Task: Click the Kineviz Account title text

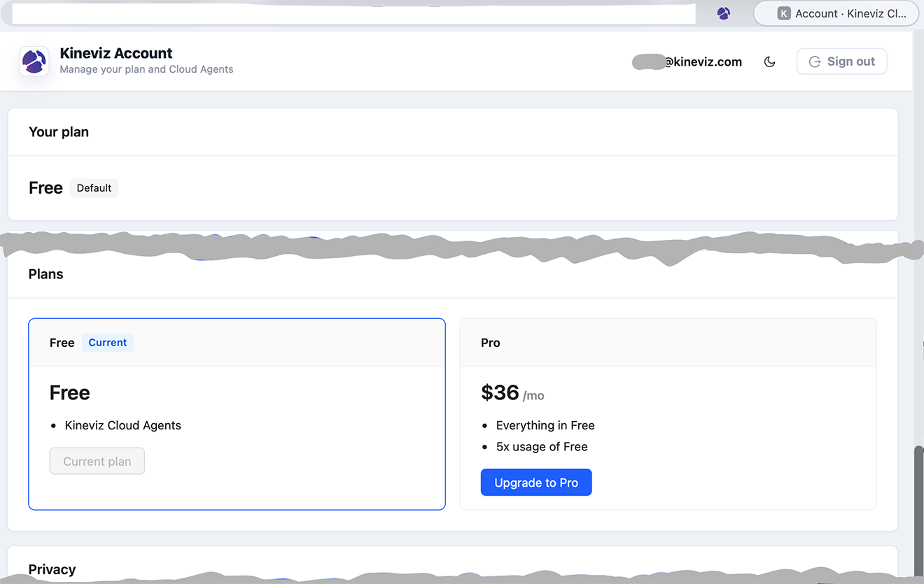Action: click(116, 53)
